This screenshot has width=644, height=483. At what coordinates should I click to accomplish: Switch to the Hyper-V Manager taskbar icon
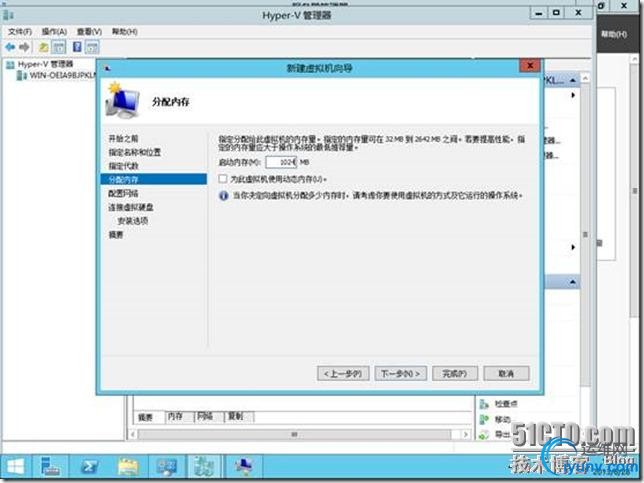(205, 467)
